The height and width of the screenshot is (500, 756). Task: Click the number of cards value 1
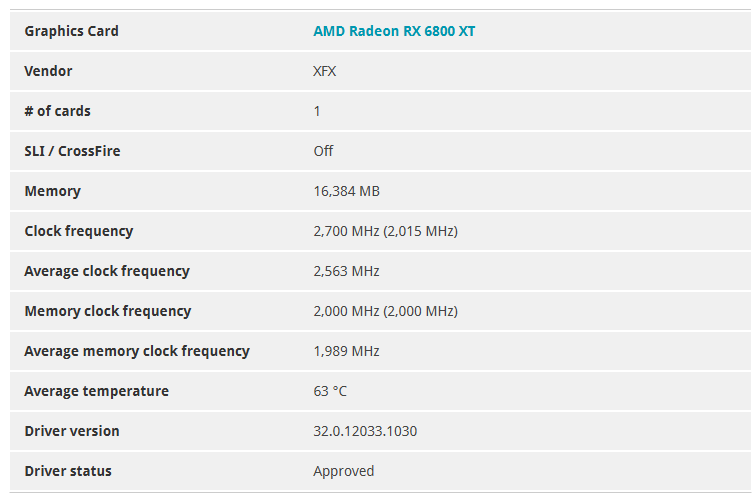point(317,111)
